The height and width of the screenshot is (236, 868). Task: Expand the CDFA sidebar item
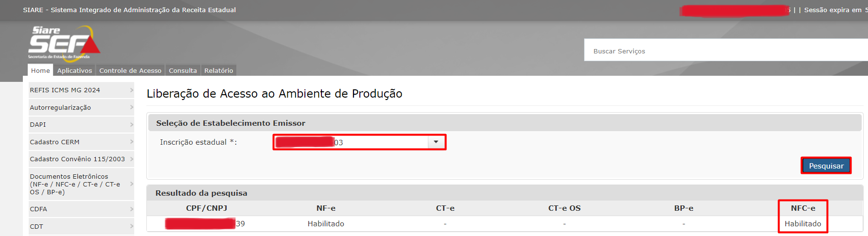81,209
